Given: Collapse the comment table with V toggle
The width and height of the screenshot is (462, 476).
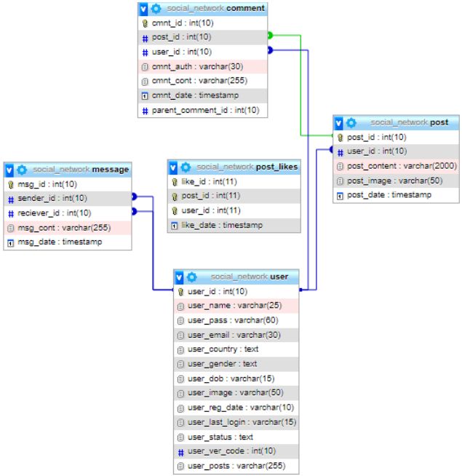Looking at the screenshot, I should click(x=143, y=9).
